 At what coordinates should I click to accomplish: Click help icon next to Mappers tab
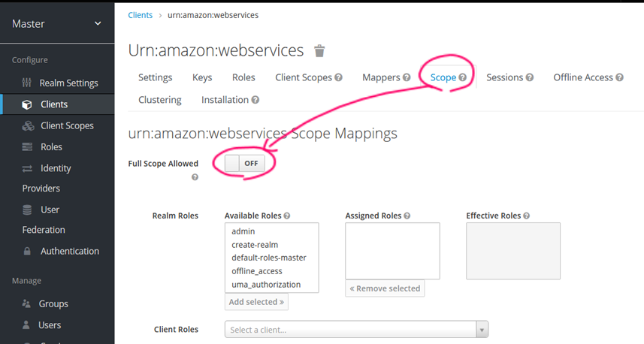click(407, 77)
